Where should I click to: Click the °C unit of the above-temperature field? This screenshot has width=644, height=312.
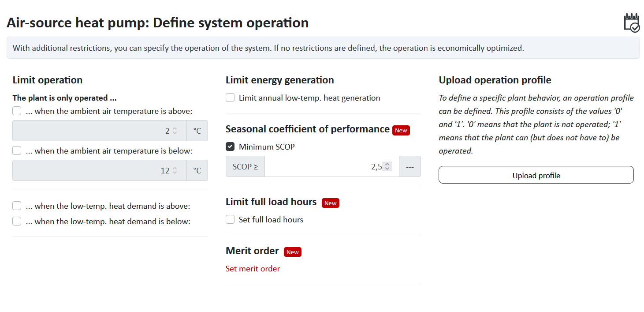[x=197, y=131]
